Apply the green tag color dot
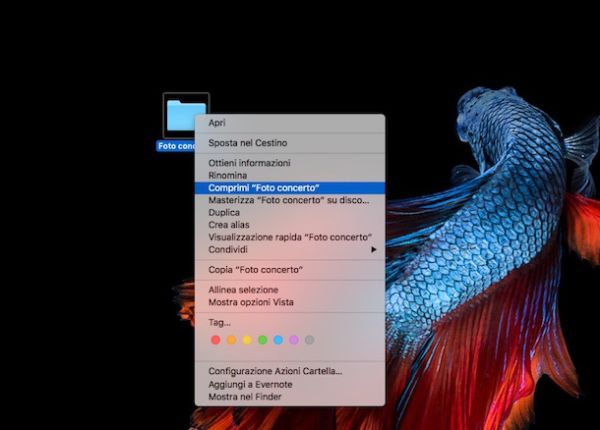 (262, 340)
